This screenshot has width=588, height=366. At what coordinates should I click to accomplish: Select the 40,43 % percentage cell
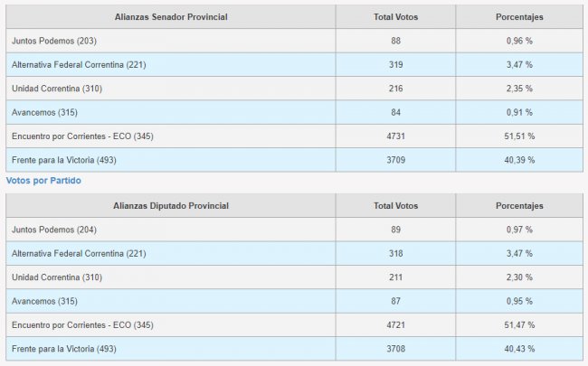519,349
